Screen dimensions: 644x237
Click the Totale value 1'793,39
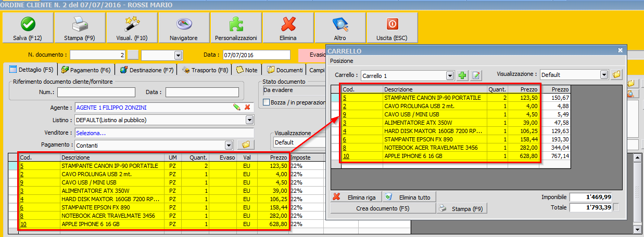pos(591,208)
